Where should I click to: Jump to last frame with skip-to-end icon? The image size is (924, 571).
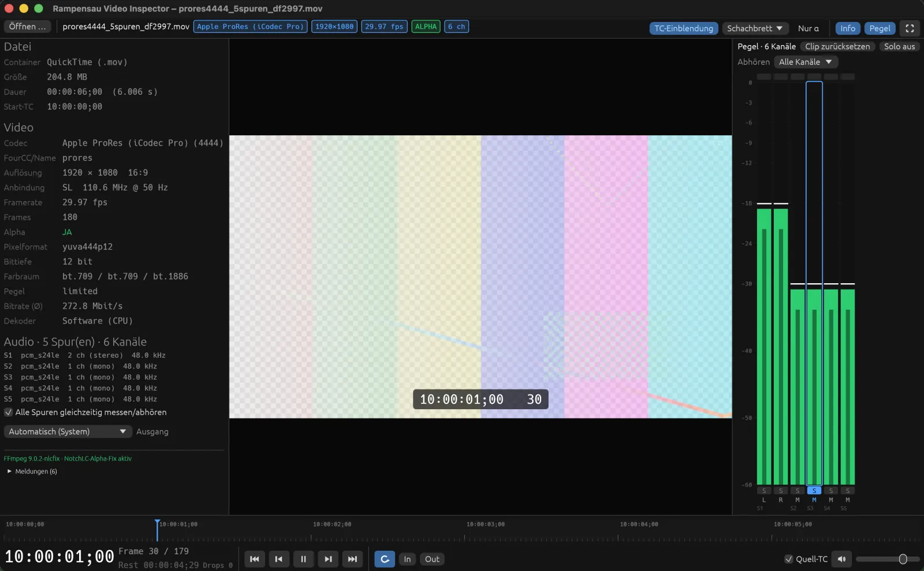352,559
